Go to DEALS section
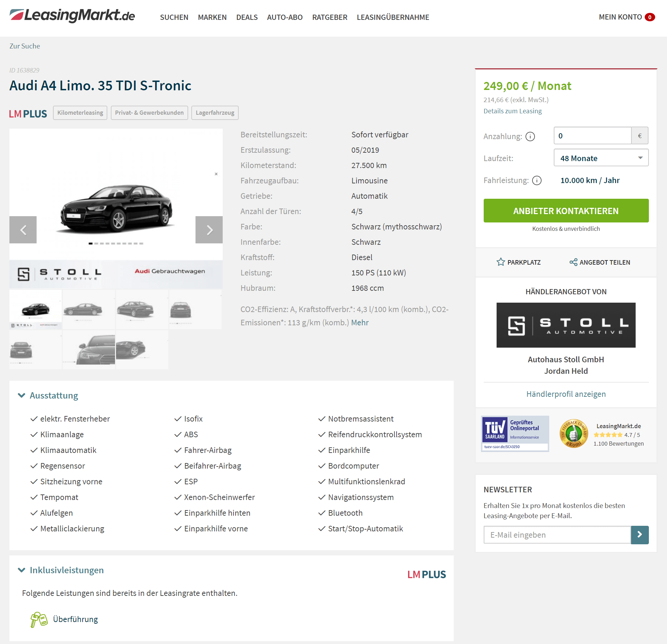This screenshot has height=644, width=667. (x=247, y=17)
